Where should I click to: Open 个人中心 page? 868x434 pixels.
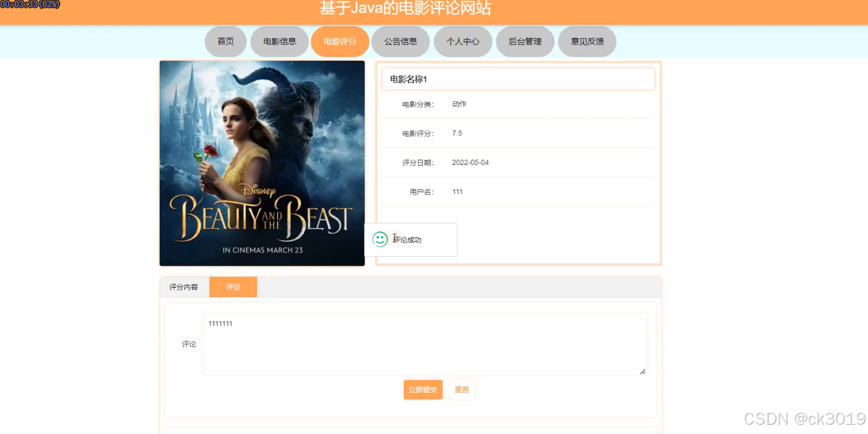(463, 42)
